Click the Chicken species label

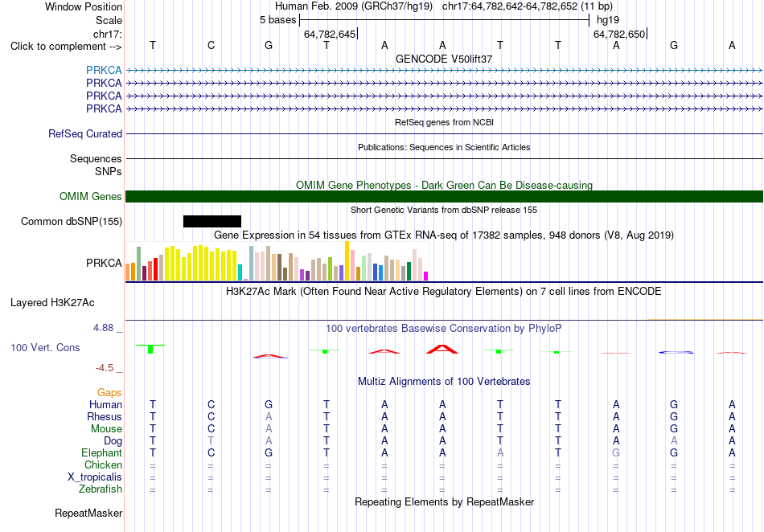pos(103,464)
